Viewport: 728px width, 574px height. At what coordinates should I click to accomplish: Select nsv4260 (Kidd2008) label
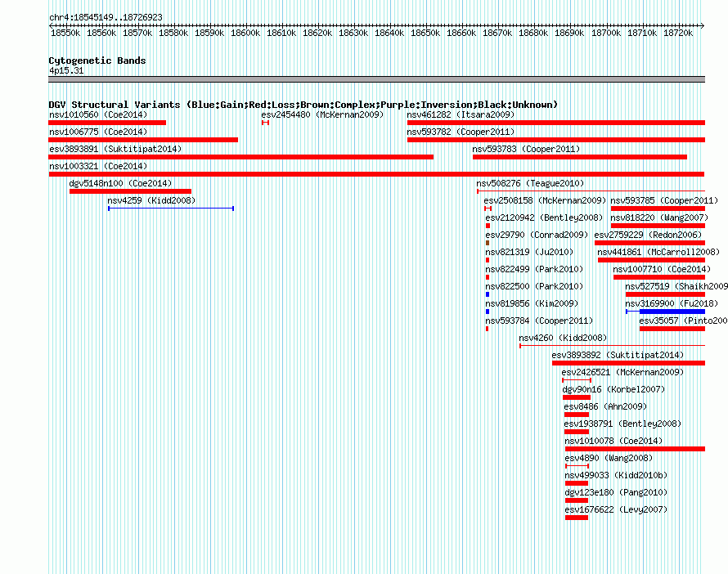[x=563, y=338]
